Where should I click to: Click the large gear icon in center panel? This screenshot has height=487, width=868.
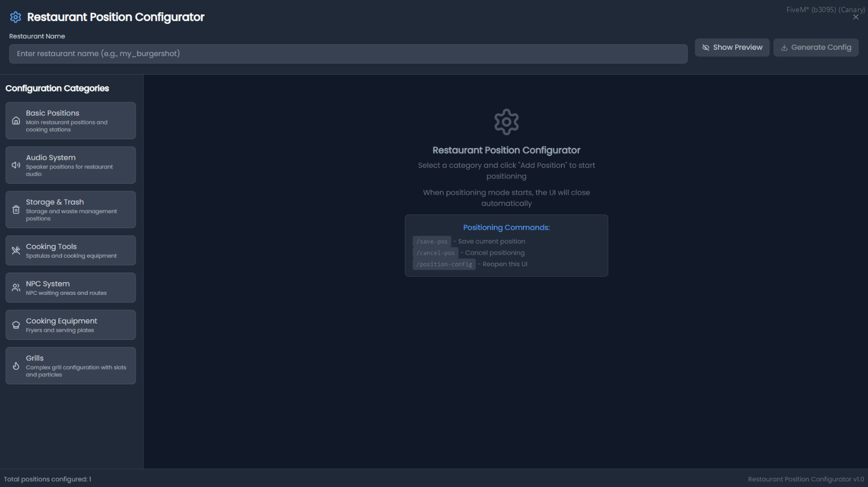point(506,122)
